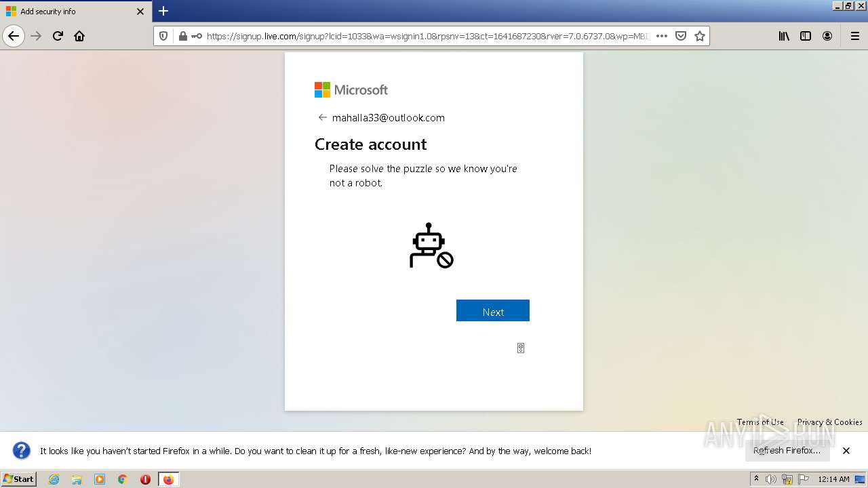Viewport: 868px width, 488px height.
Task: Minimize the Firefox window
Action: point(837,5)
